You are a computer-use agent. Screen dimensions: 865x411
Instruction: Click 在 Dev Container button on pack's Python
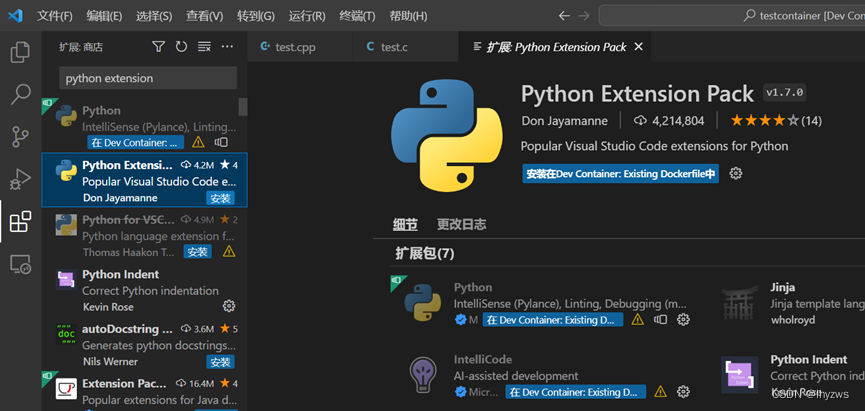553,319
